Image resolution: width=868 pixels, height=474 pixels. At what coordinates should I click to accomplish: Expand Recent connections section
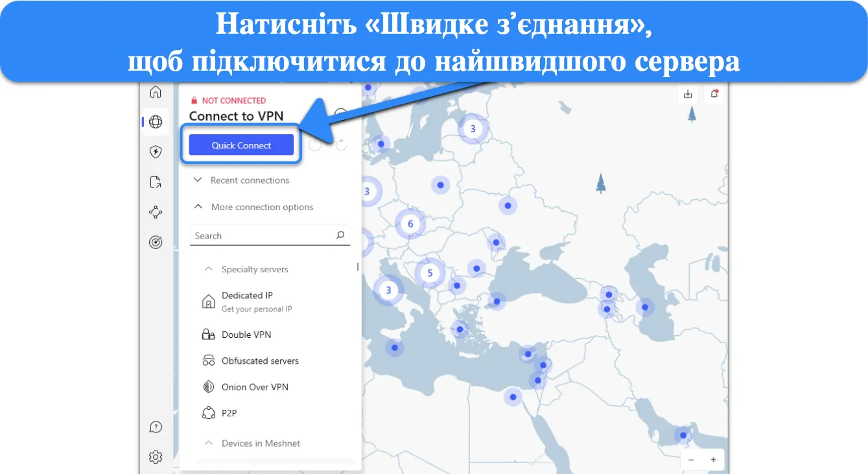tap(241, 180)
